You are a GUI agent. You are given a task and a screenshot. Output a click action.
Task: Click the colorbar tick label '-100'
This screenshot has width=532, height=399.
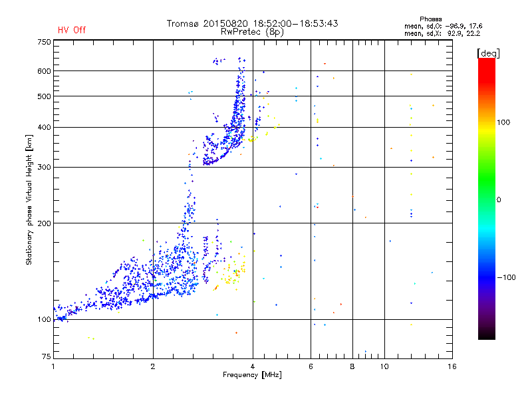click(x=506, y=277)
